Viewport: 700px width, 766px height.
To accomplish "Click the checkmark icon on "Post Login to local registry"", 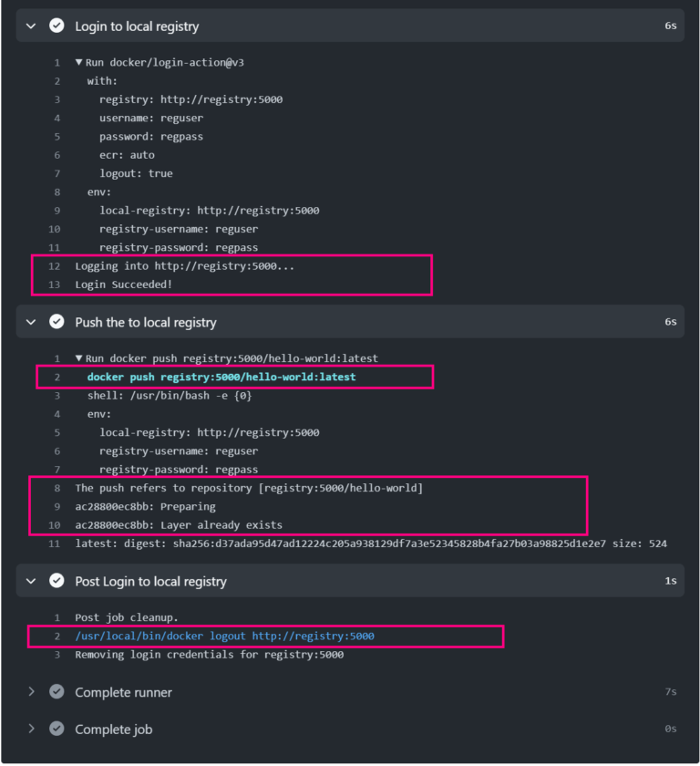I will pos(57,581).
